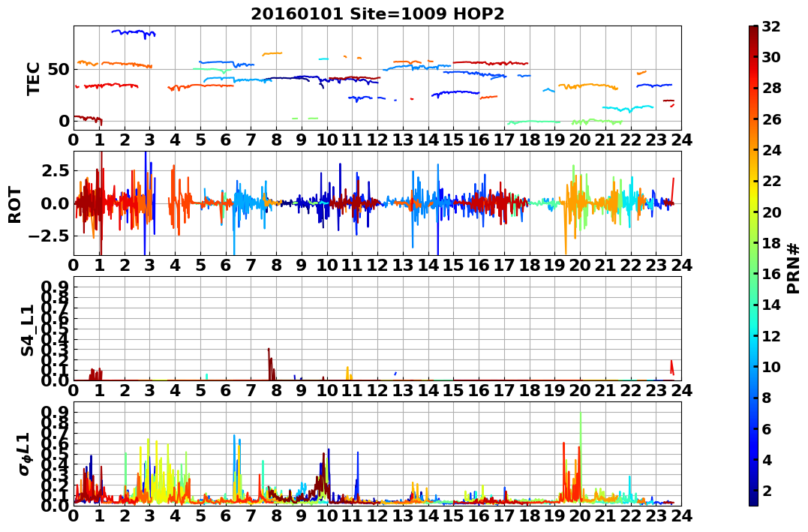
Task: Click the 'ROT' y-axis label
Action: (x=15, y=205)
